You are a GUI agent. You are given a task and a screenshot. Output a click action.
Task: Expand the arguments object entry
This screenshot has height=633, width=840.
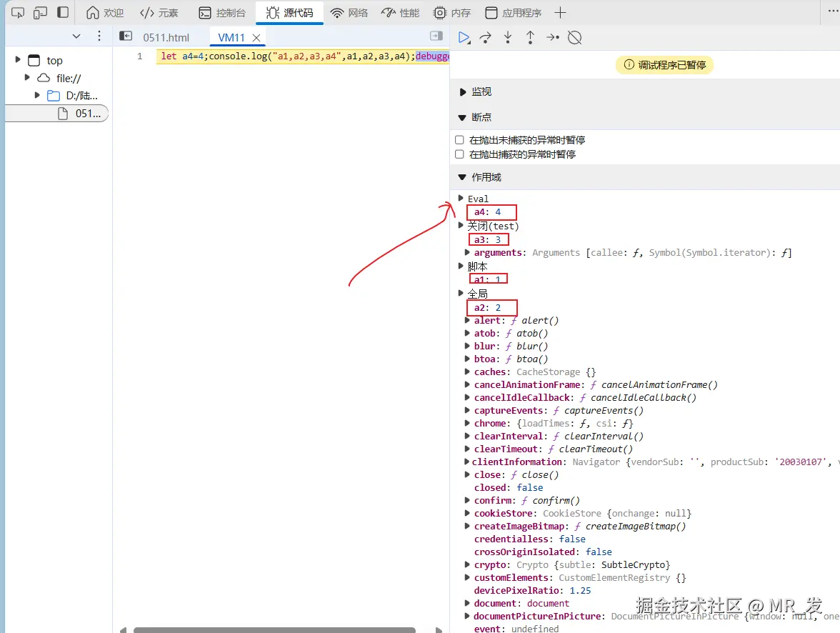pos(467,252)
